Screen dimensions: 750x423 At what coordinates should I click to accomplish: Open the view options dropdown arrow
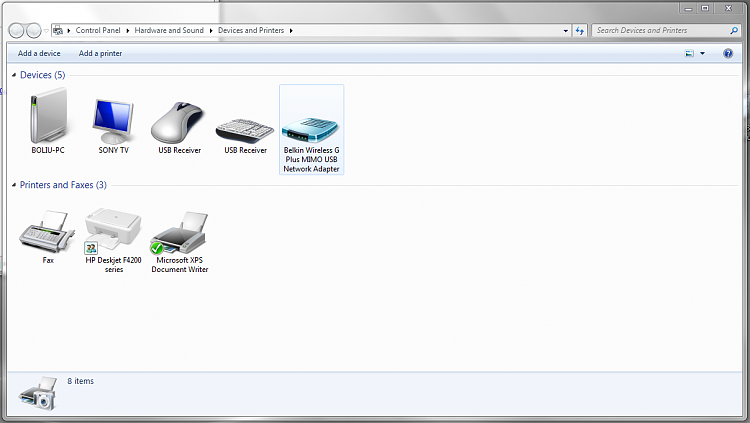point(702,53)
